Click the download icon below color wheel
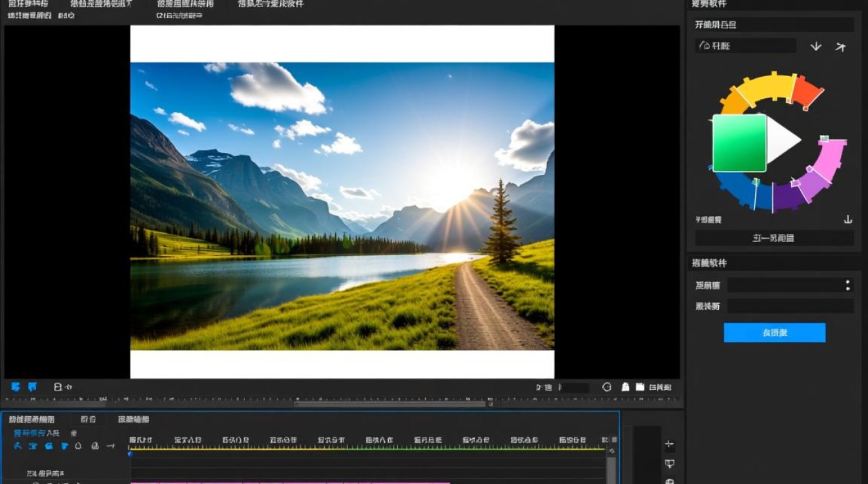868x484 pixels. [x=848, y=219]
